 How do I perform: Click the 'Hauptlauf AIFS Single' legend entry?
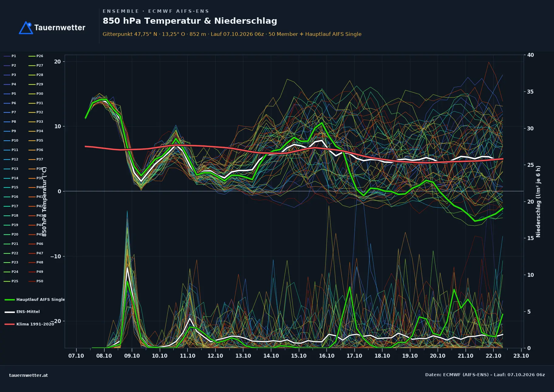(35, 300)
